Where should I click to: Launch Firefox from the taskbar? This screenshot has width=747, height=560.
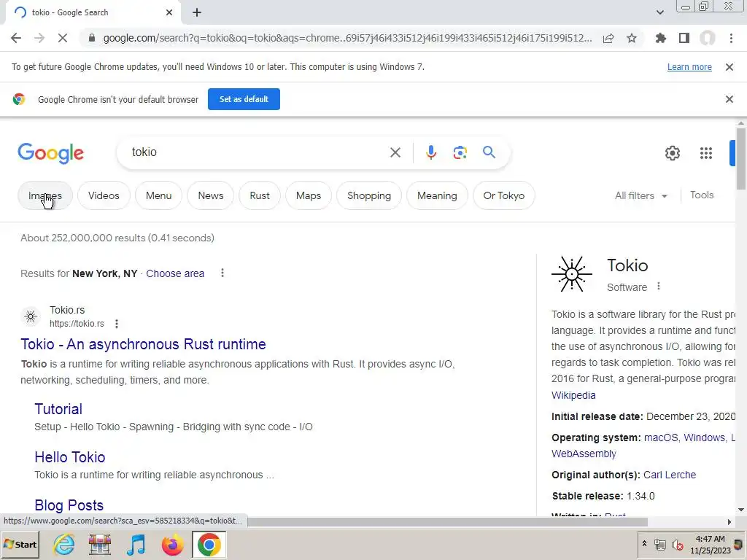point(172,544)
